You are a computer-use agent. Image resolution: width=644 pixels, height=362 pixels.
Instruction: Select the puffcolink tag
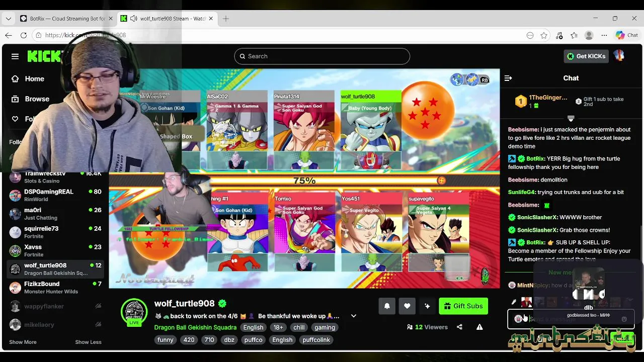point(316,340)
